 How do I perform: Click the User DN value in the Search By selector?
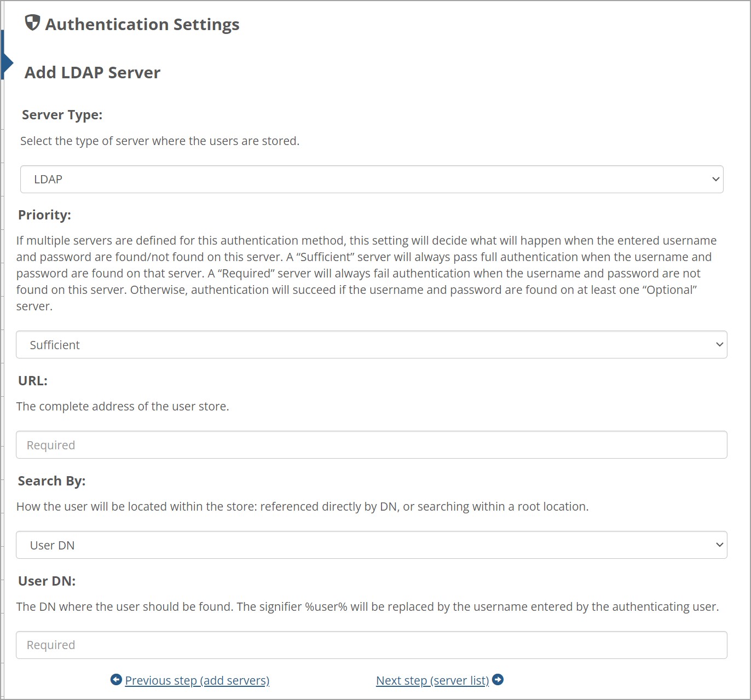52,545
